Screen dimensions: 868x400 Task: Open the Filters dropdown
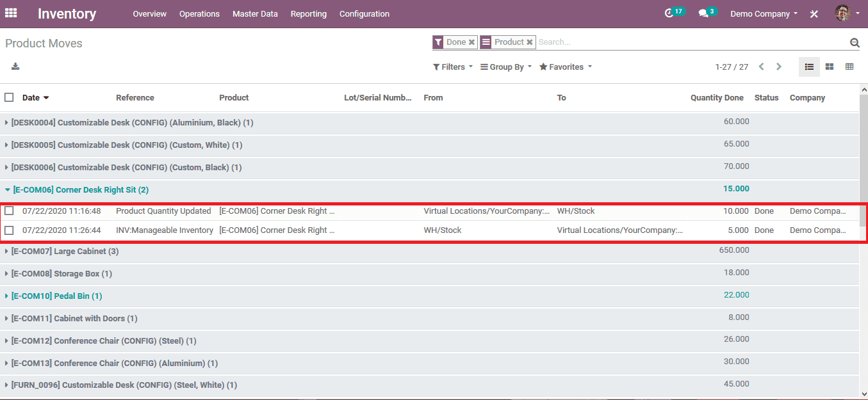(453, 67)
